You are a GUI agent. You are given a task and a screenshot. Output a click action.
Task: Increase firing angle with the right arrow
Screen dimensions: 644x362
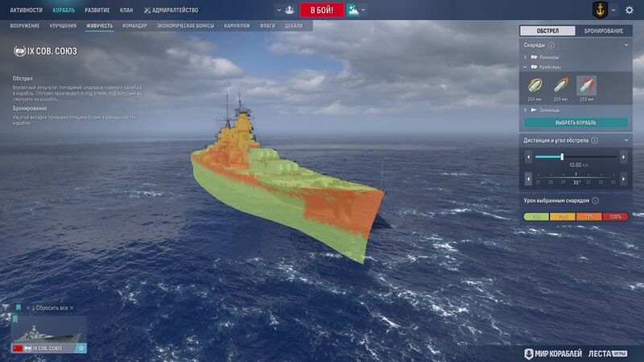[x=623, y=179]
